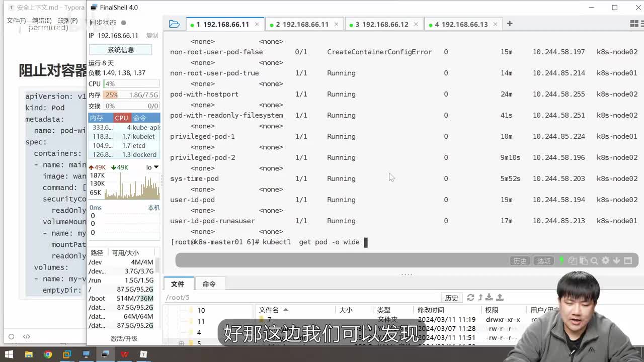
Task: Select folder 10 in the tree
Action: point(201,310)
